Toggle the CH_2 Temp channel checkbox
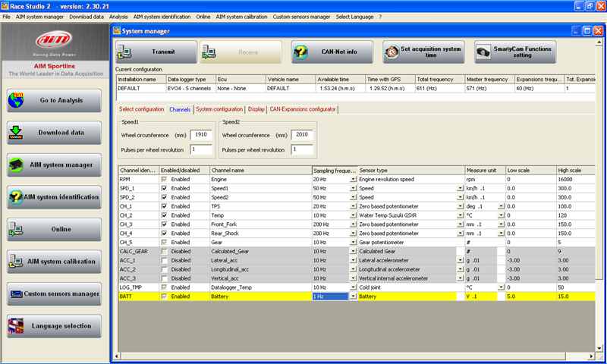607x364 pixels. tap(164, 215)
